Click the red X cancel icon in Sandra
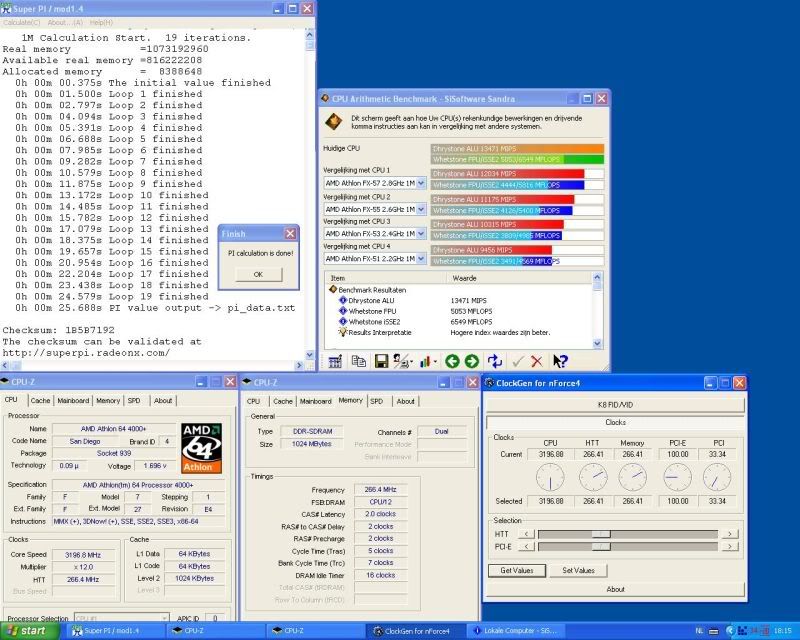Image resolution: width=800 pixels, height=640 pixels. 538,361
